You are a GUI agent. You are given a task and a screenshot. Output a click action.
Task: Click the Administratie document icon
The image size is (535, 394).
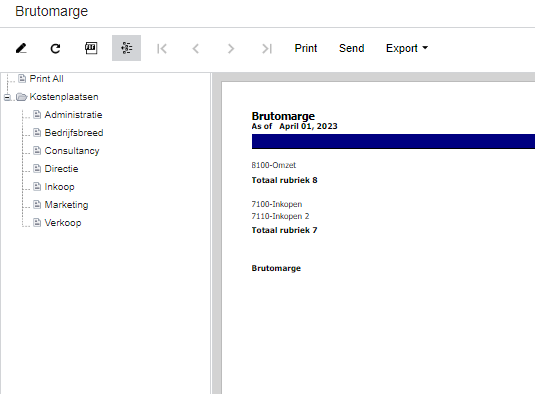[x=37, y=114]
